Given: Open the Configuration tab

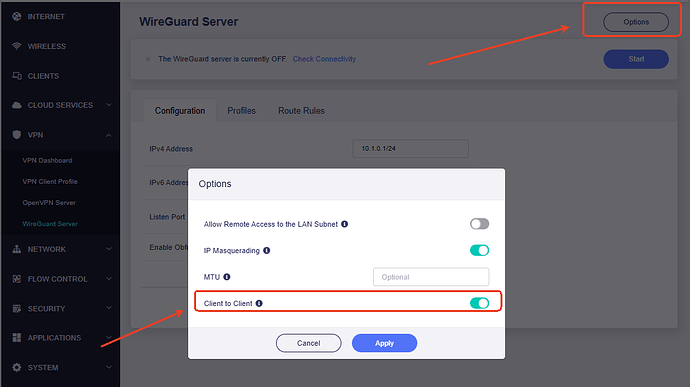Looking at the screenshot, I should pyautogui.click(x=180, y=111).
